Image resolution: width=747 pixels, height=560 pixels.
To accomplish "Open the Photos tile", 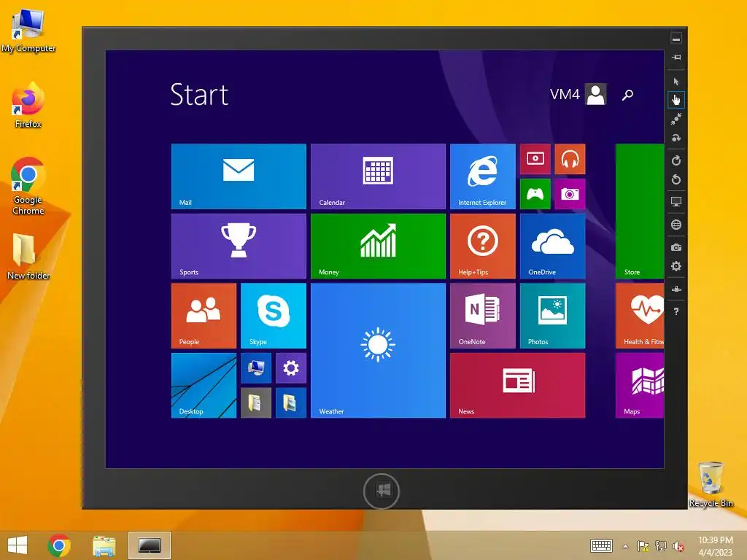I will [553, 316].
